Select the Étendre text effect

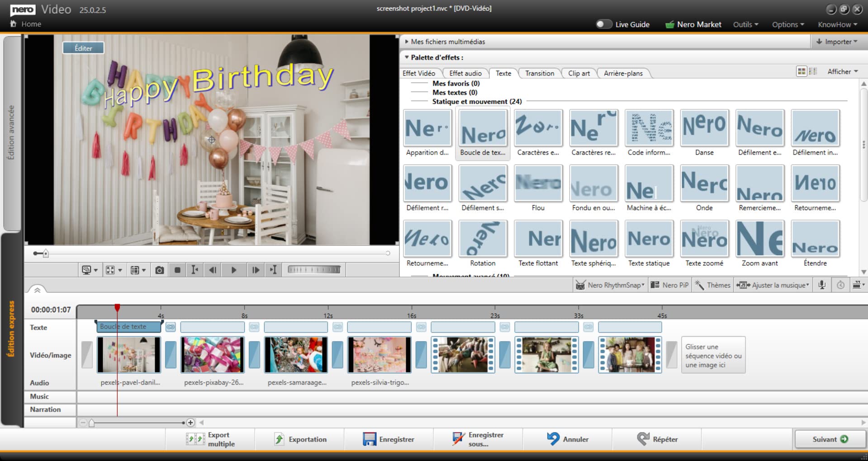pyautogui.click(x=815, y=244)
